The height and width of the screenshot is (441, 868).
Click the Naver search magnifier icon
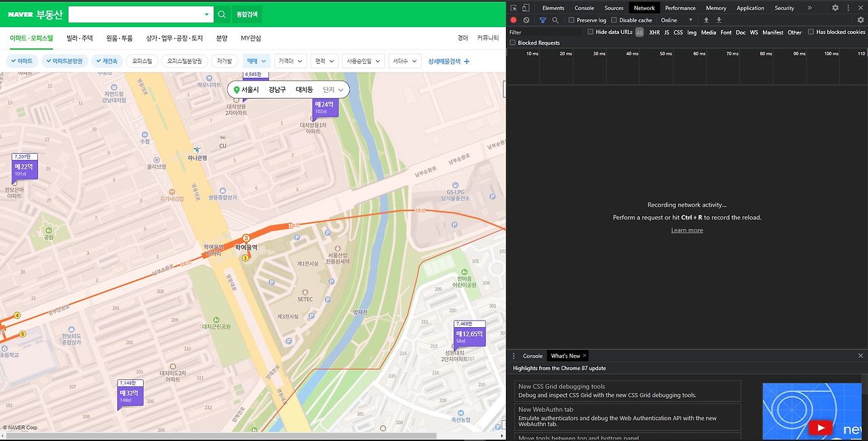click(x=222, y=14)
